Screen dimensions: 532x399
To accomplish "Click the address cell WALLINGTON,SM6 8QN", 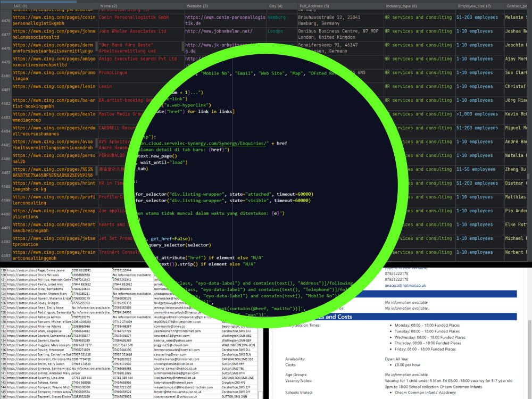I will coord(238,345).
